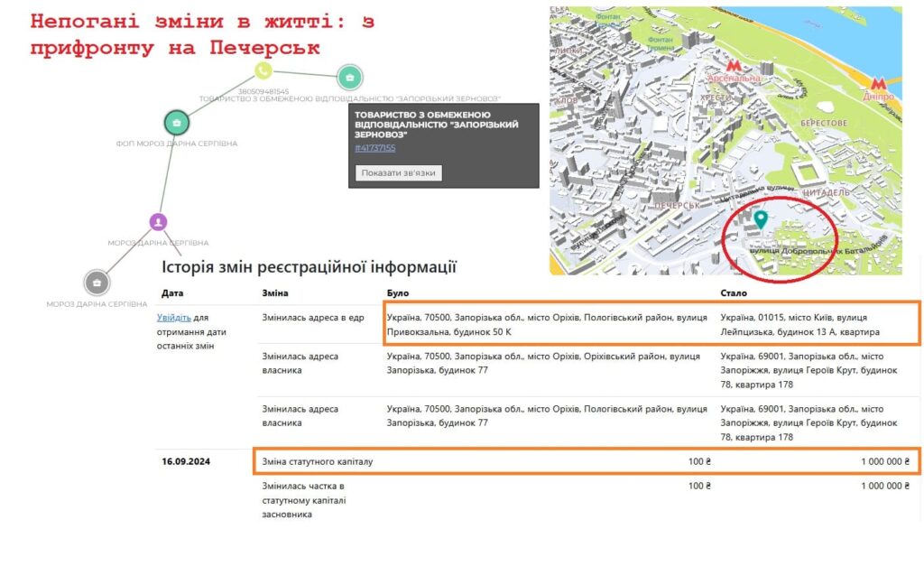
Task: Click the gray Мороз Даріна Сергіївна node
Action: tap(97, 283)
